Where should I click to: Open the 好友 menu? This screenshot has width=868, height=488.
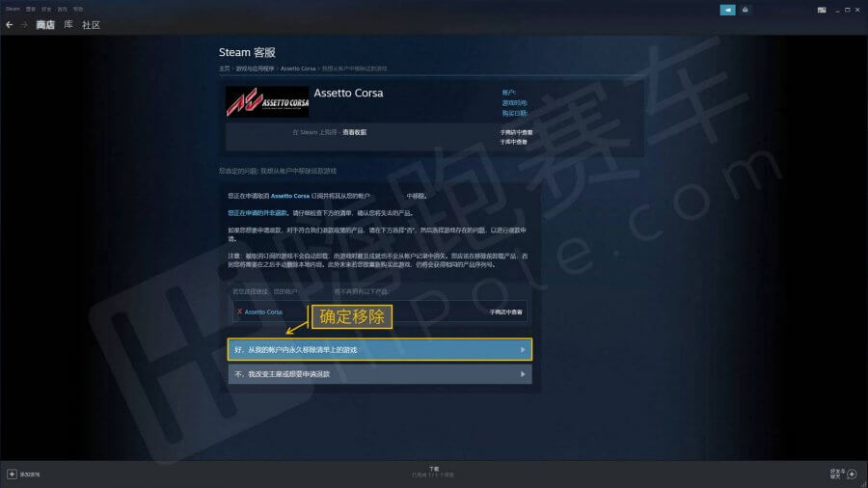tap(46, 9)
